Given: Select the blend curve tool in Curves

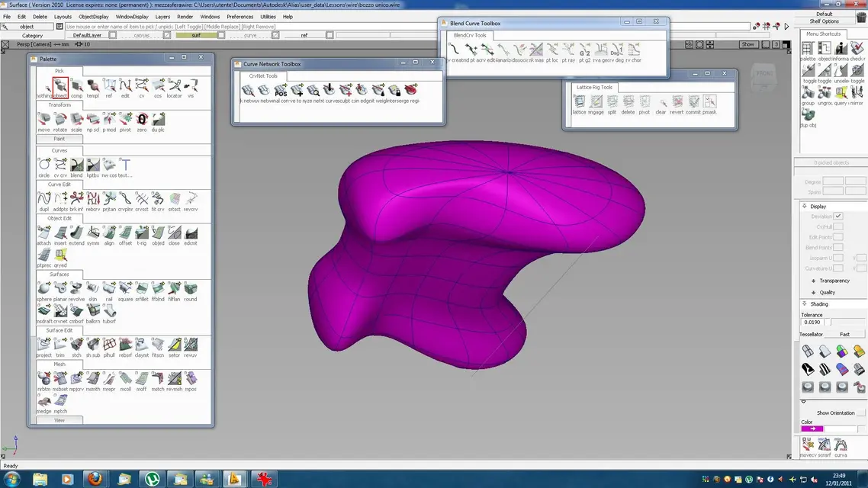Looking at the screenshot, I should pyautogui.click(x=76, y=167).
